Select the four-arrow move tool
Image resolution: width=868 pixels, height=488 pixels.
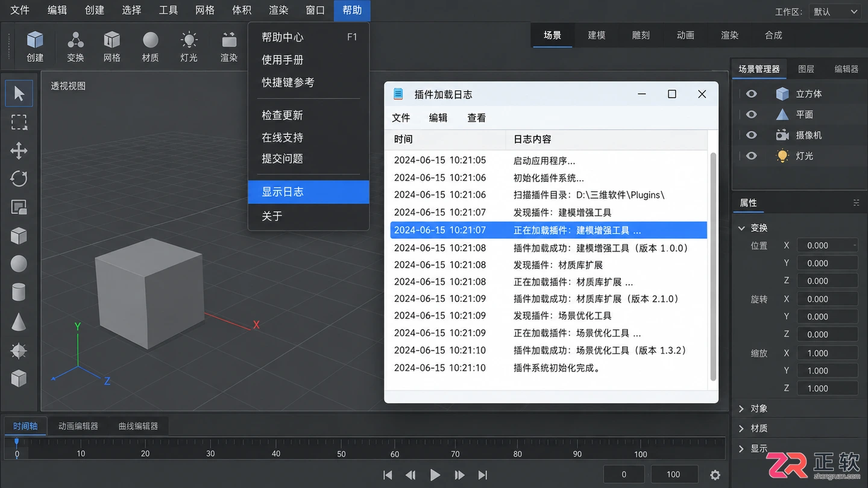19,151
